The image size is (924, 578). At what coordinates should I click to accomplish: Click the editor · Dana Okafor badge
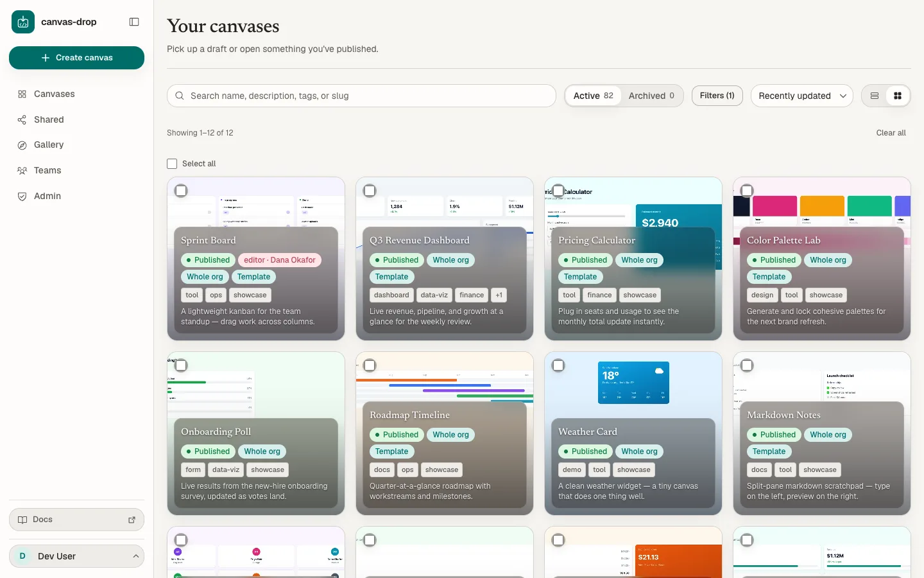(280, 260)
